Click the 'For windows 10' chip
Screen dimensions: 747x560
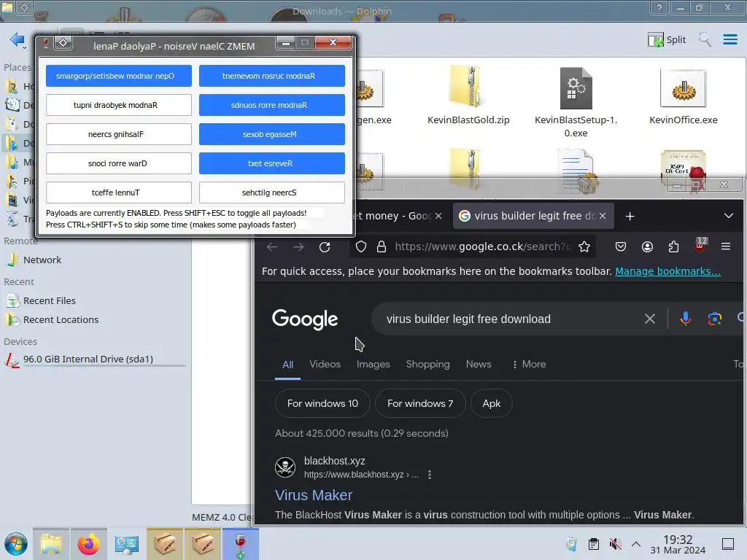pos(322,403)
